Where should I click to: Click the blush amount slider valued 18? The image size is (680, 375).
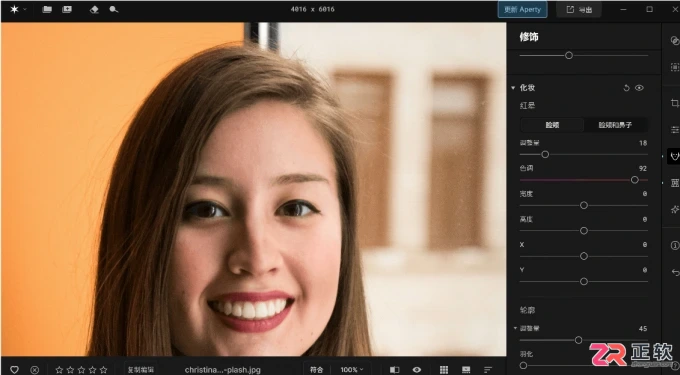point(584,154)
